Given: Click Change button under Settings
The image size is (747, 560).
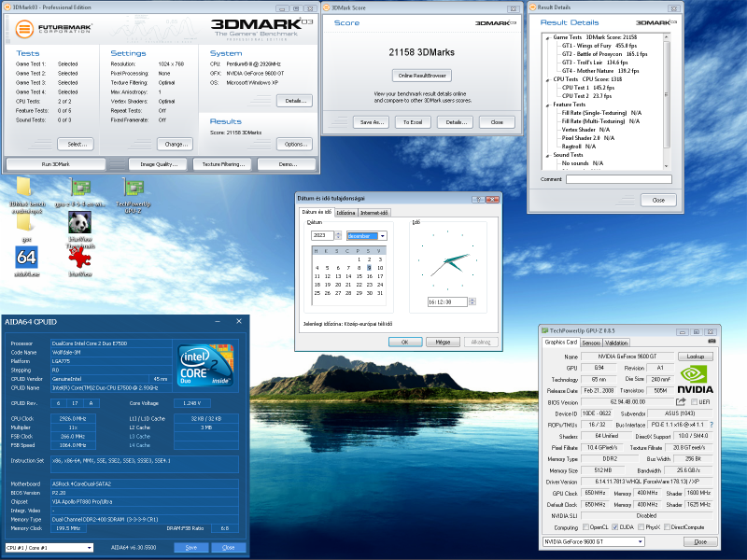Looking at the screenshot, I should click(x=175, y=145).
